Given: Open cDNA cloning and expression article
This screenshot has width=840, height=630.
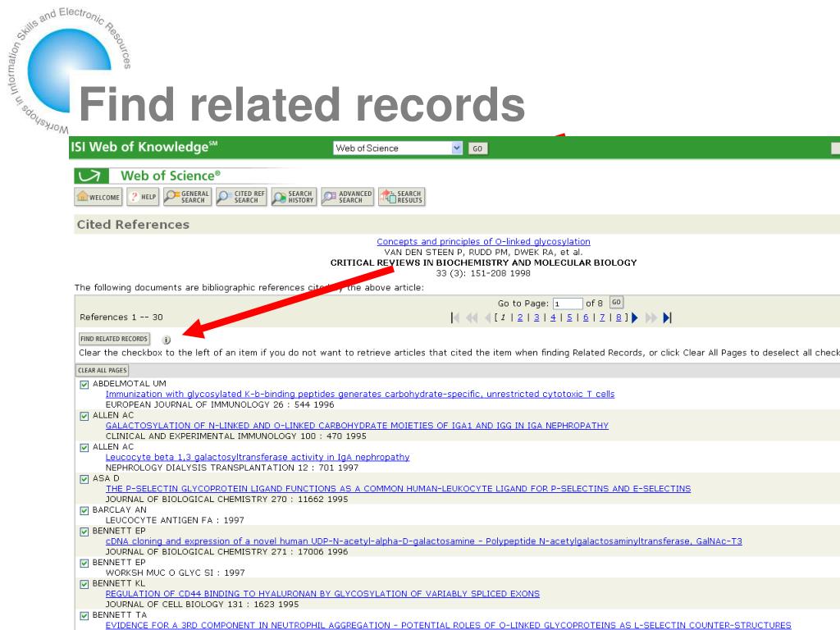Looking at the screenshot, I should click(424, 541).
